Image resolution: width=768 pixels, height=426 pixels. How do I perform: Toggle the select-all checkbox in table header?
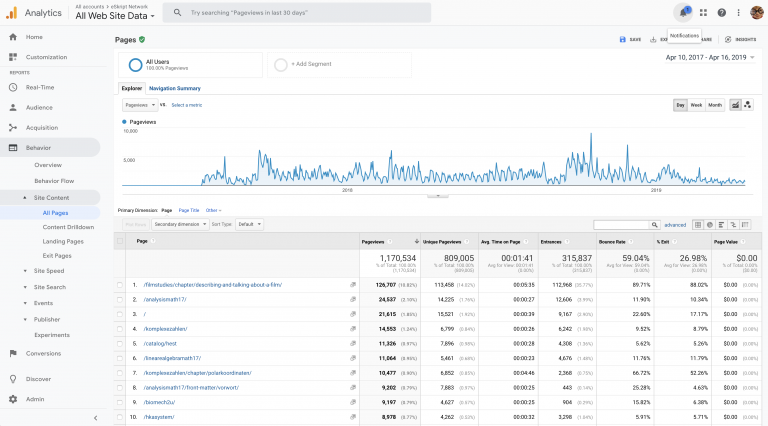(120, 241)
